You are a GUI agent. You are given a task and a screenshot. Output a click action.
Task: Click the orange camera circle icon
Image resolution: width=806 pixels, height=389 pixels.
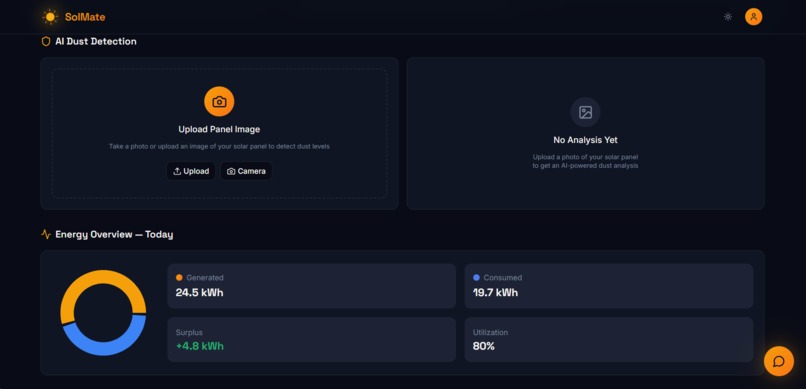219,102
